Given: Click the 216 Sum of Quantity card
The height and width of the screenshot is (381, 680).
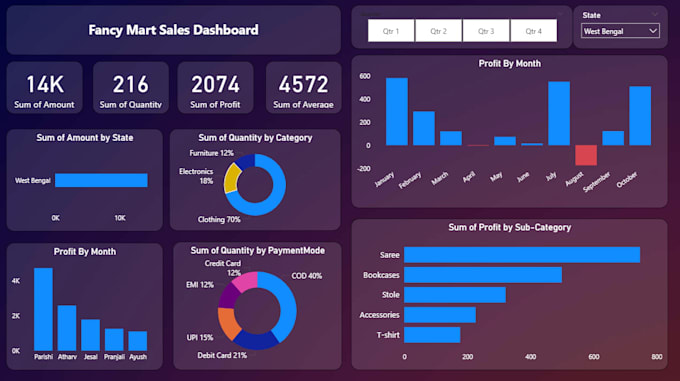Looking at the screenshot, I should (131, 88).
